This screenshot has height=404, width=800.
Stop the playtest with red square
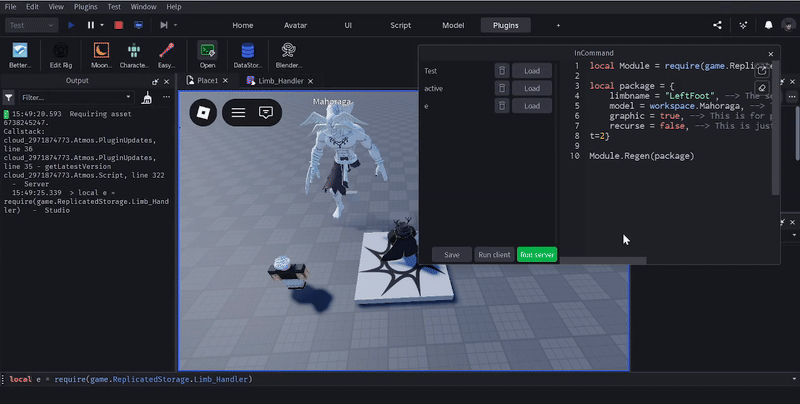(118, 25)
